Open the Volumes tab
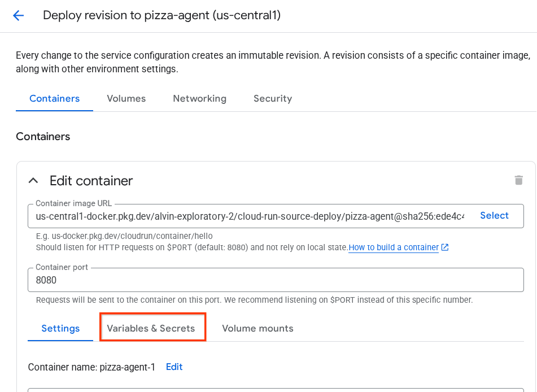Viewport: 537px width, 392px height. (x=126, y=98)
